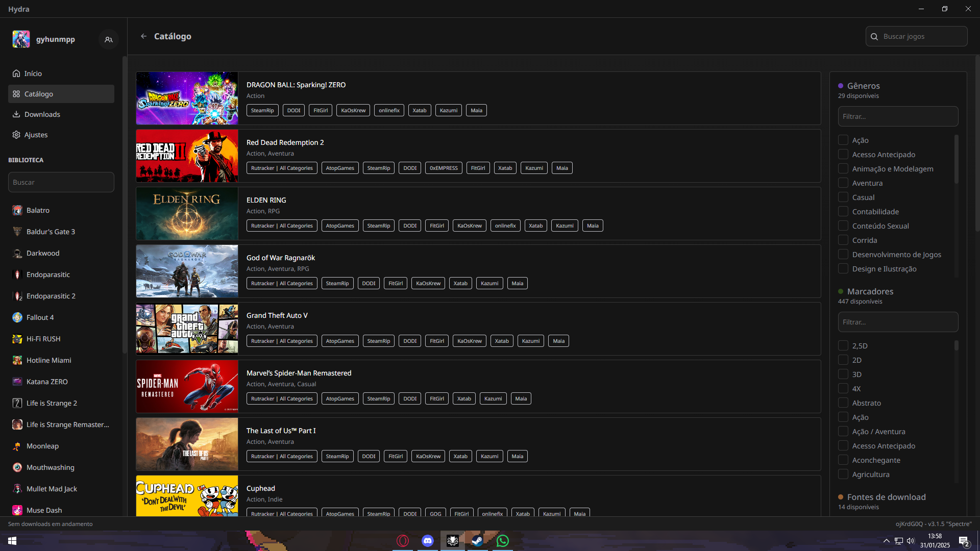This screenshot has height=551, width=980.
Task: Open the Cuphead cover thumbnail
Action: coord(187,496)
